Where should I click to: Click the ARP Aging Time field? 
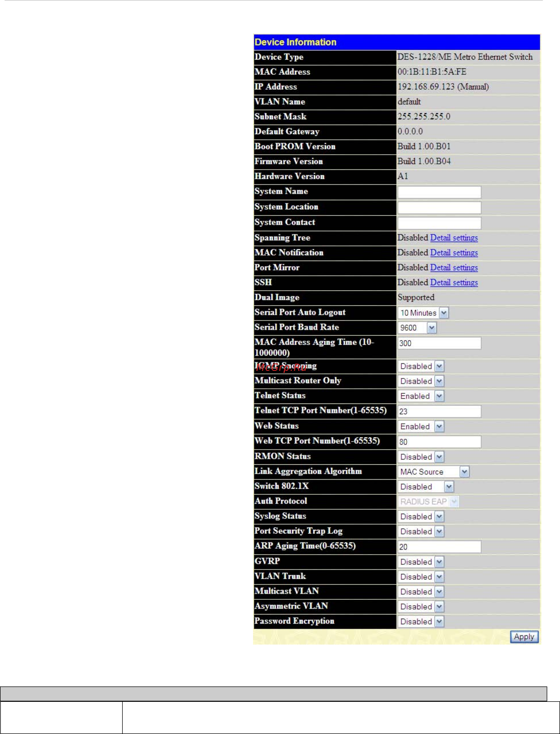point(439,547)
